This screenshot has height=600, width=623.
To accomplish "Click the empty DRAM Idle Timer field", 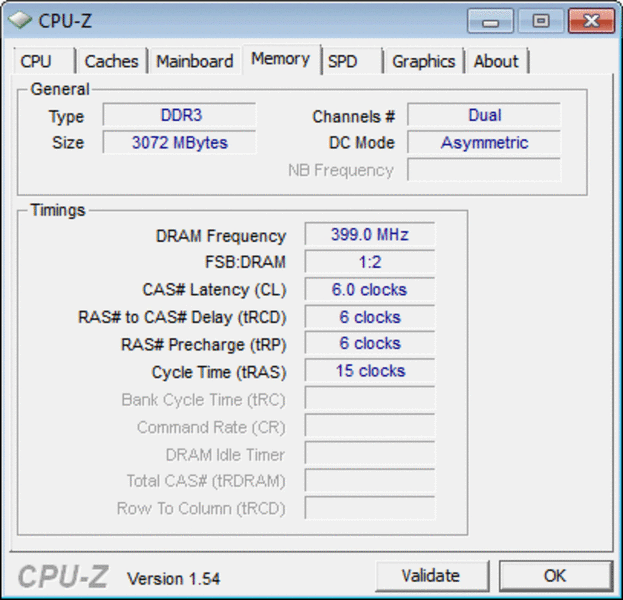I will tap(370, 453).
